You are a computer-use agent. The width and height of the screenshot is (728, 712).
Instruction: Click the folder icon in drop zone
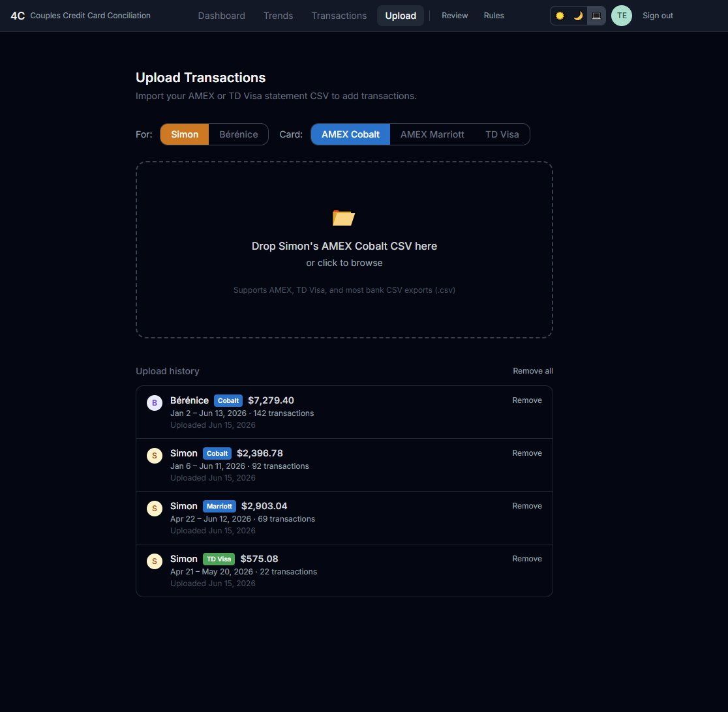tap(344, 218)
